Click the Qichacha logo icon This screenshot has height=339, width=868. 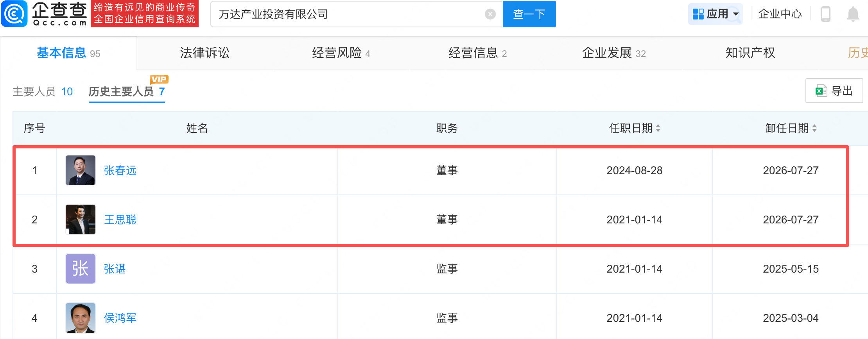pyautogui.click(x=14, y=14)
